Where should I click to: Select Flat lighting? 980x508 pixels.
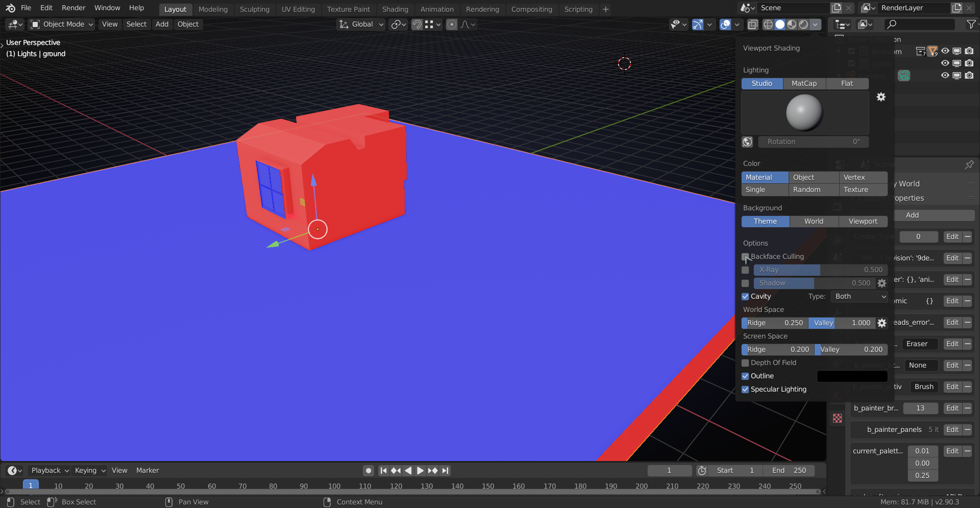pyautogui.click(x=847, y=84)
